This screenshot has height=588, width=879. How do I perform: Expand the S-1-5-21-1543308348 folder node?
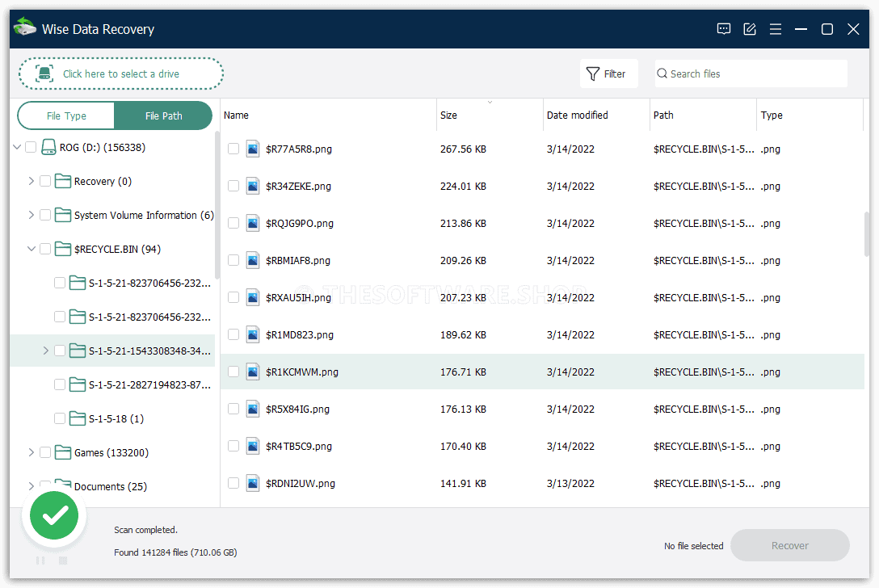(46, 351)
